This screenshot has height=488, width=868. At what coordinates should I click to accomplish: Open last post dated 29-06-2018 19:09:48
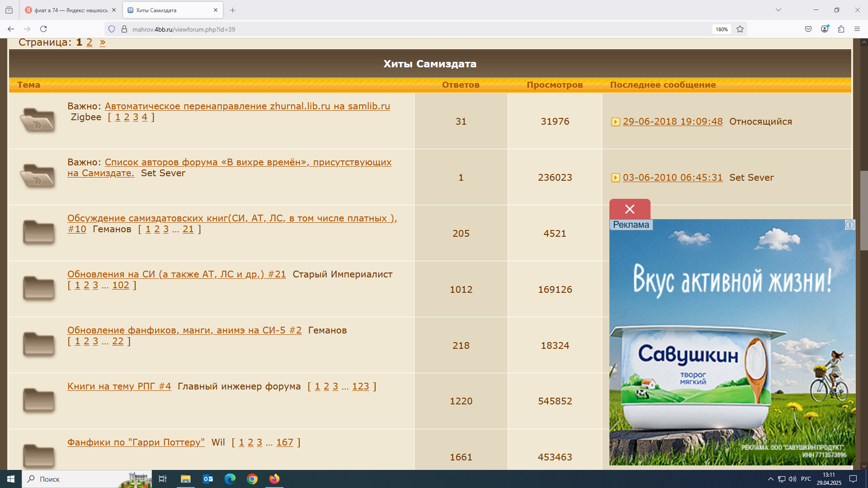[x=673, y=122]
